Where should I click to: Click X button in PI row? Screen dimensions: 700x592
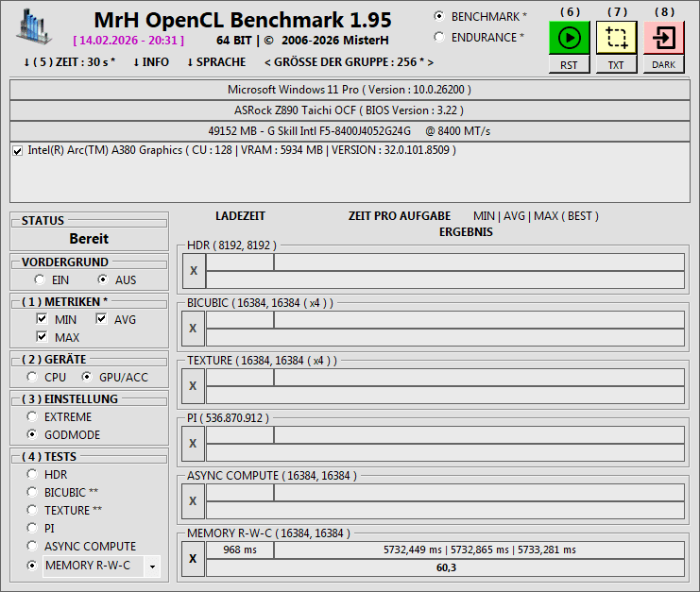point(193,444)
